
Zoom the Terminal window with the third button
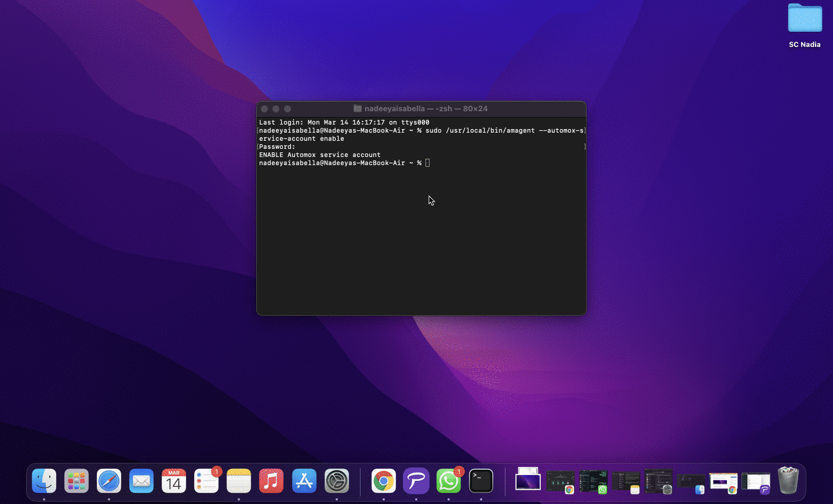[x=288, y=109]
